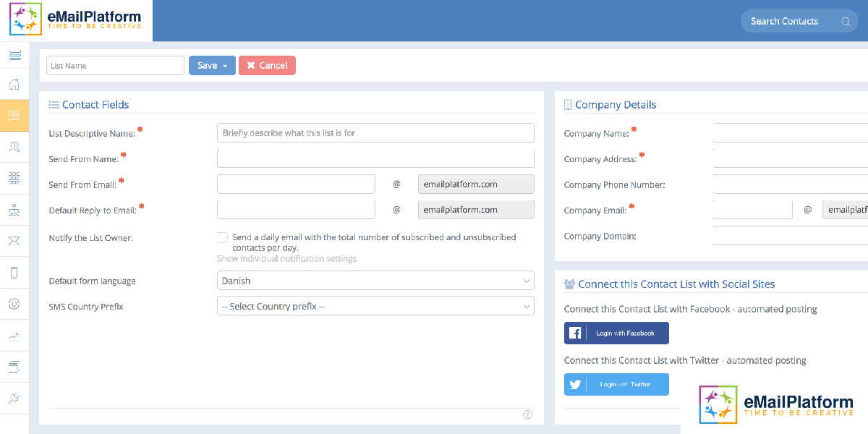Click the info icon below Contact Fields panel
868x434 pixels.
(528, 414)
